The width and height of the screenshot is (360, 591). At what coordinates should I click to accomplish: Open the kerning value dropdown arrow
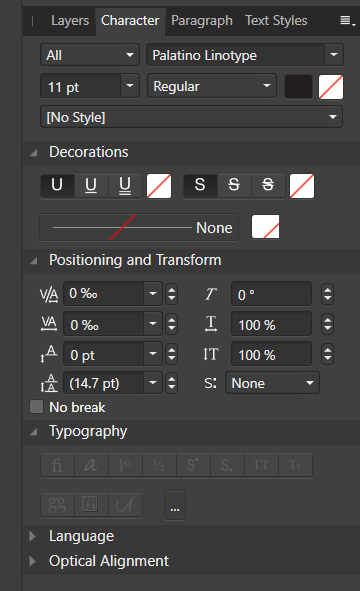153,293
